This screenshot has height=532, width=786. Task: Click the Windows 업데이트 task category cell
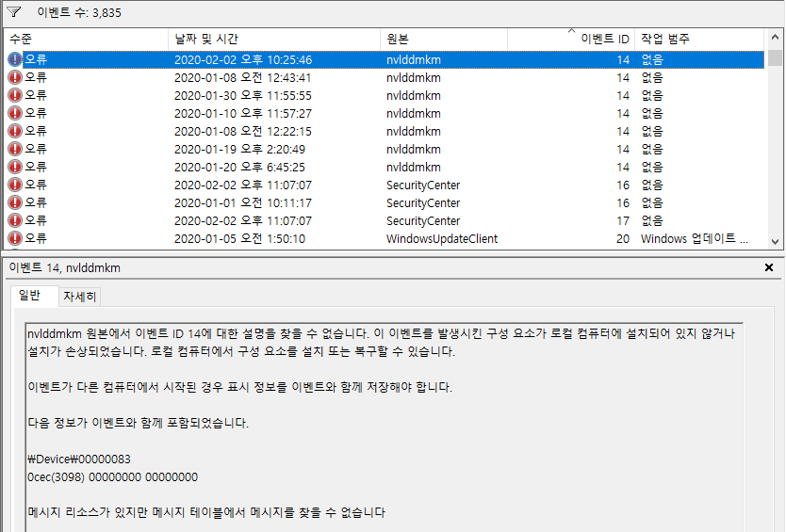(x=695, y=238)
